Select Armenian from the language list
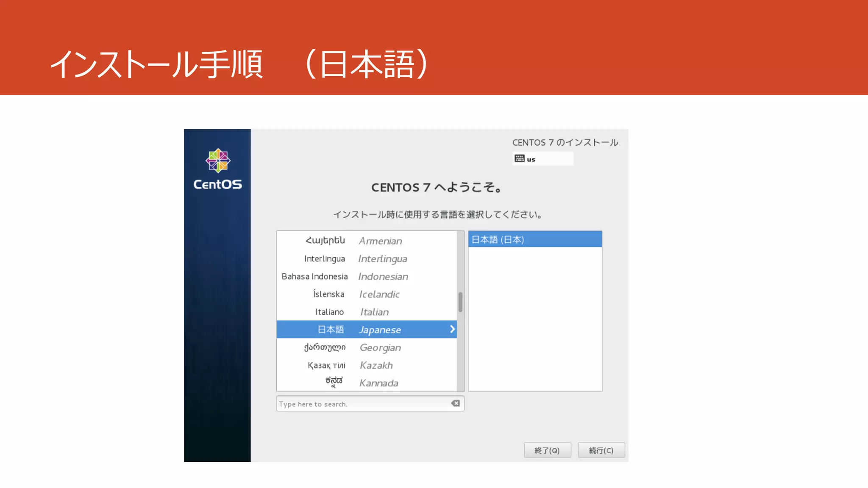Screen dimensions: 868x488 point(367,241)
